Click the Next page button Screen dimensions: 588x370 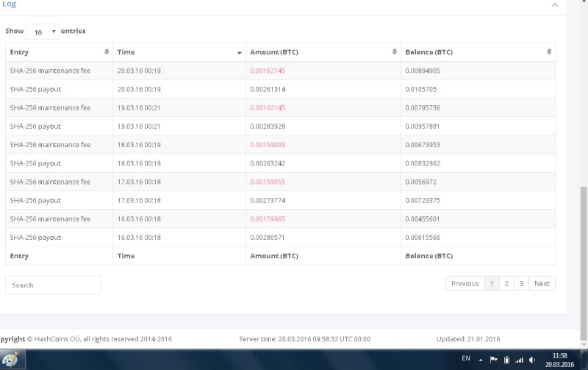tap(542, 283)
